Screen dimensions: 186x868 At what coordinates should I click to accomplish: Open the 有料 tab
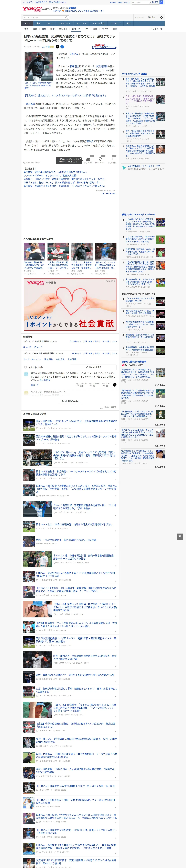point(128,24)
